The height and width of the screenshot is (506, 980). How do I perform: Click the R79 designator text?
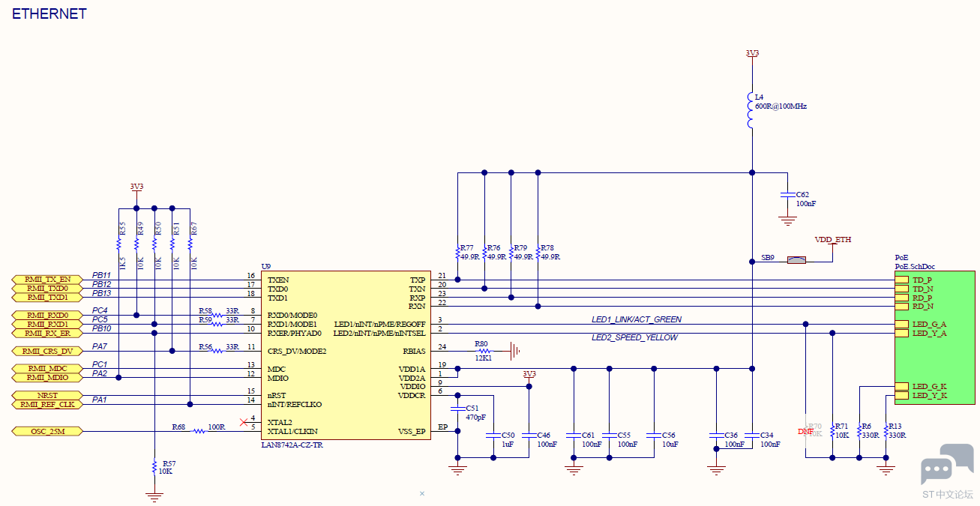tap(520, 247)
